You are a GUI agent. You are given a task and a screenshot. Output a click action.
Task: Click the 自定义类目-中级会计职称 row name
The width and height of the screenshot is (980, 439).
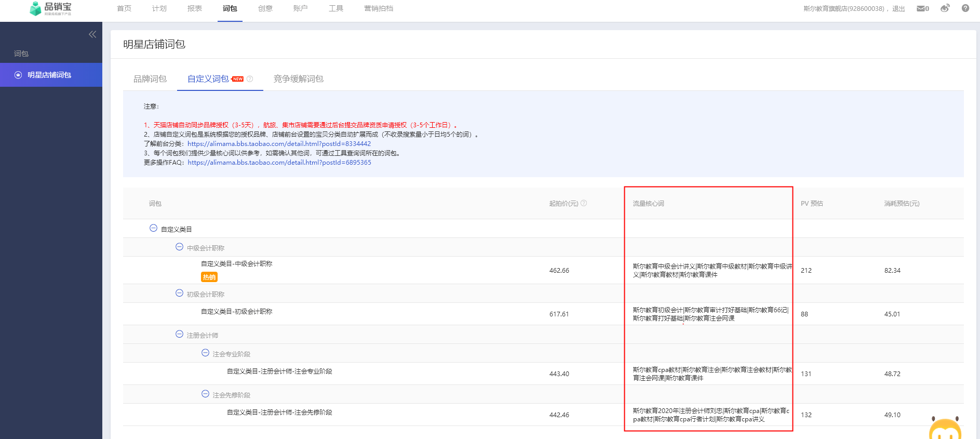coord(237,264)
